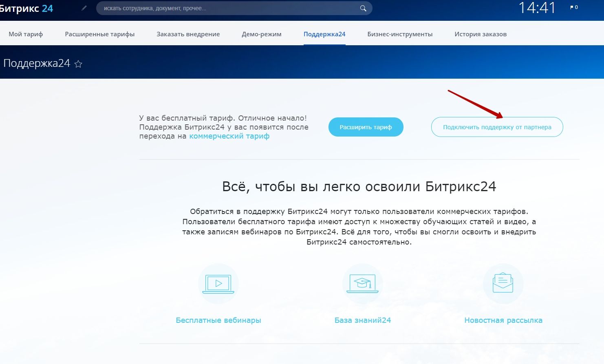Open the knowledge base graduation cap icon
This screenshot has height=364, width=604.
(362, 284)
